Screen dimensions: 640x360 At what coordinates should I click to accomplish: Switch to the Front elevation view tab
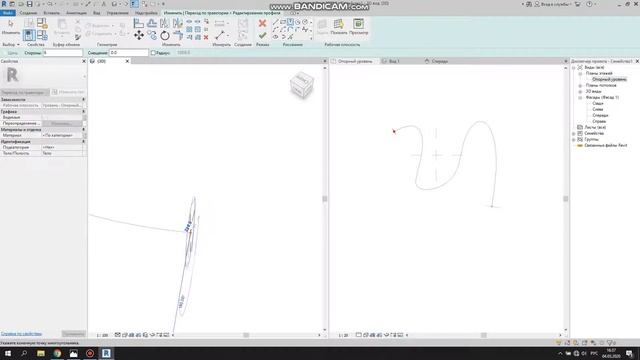(x=439, y=61)
